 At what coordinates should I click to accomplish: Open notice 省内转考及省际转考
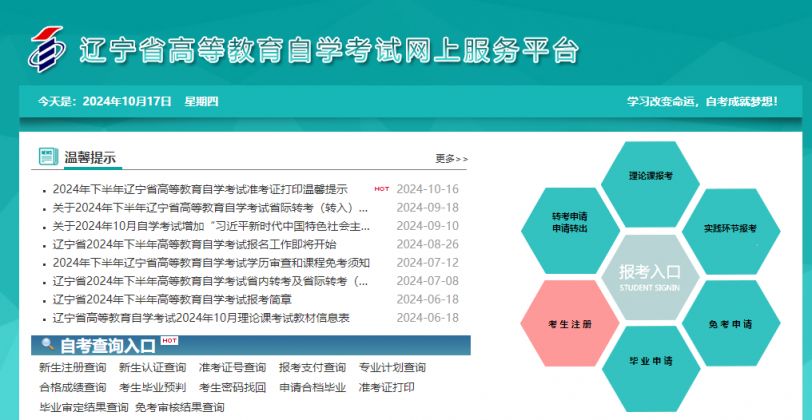[210, 281]
